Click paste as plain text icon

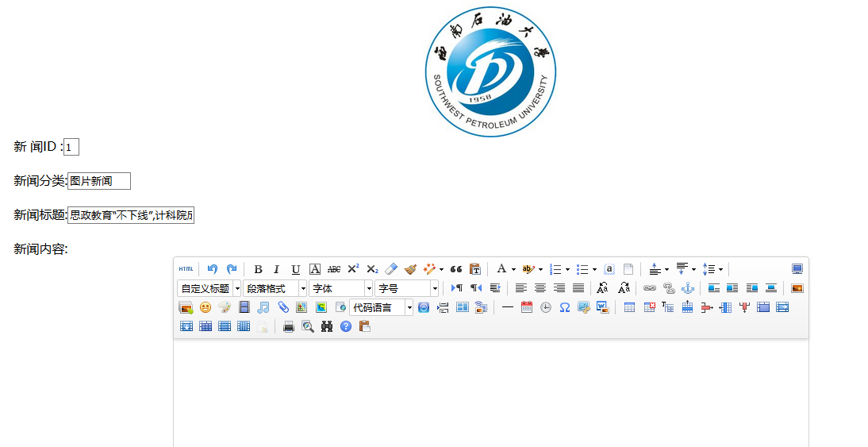pyautogui.click(x=475, y=269)
